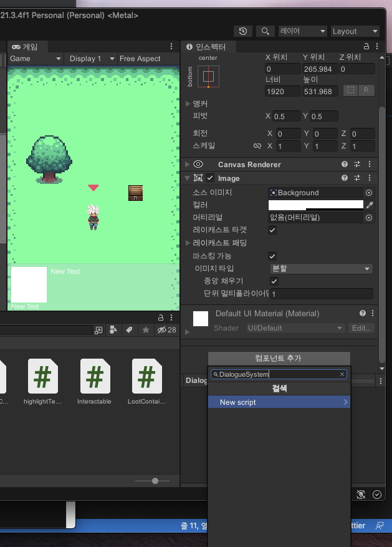Select the color eyedropper tool
Image resolution: width=392 pixels, height=547 pixels.
[x=370, y=205]
